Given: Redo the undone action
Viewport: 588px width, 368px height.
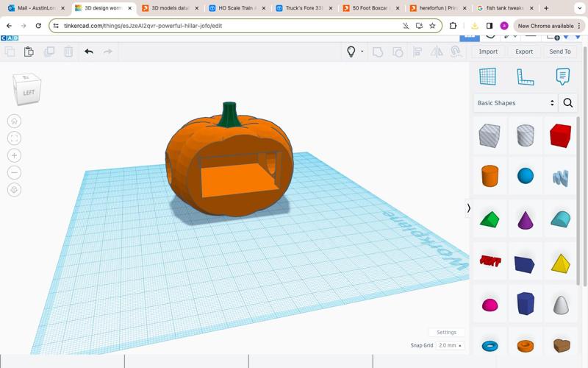Looking at the screenshot, I should (107, 52).
